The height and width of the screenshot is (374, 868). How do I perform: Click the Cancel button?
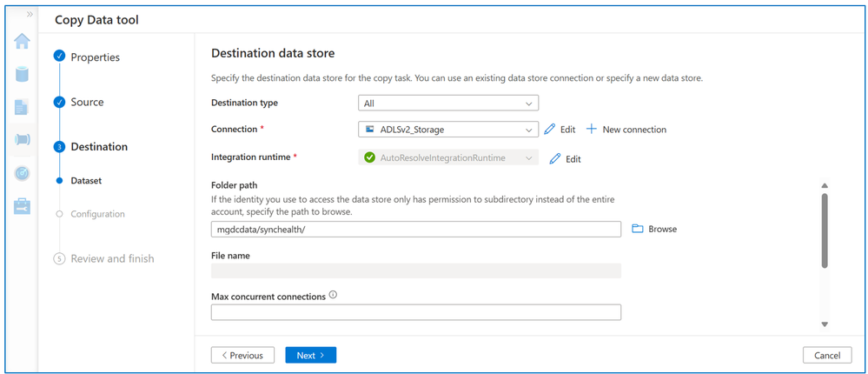point(827,355)
